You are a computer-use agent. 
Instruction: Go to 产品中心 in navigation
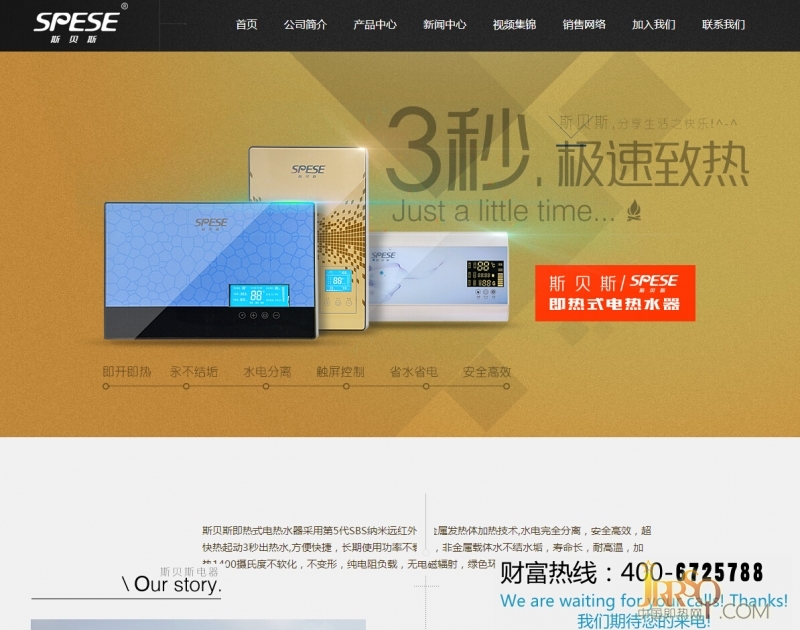[375, 24]
